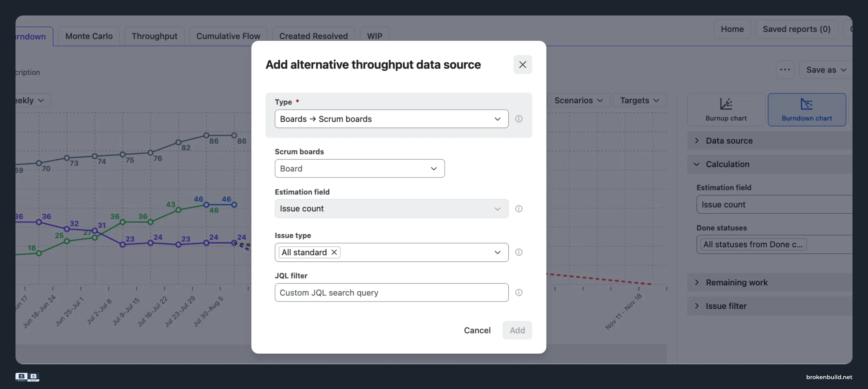Image resolution: width=868 pixels, height=389 pixels.
Task: Collapse the Calculation section
Action: pyautogui.click(x=770, y=164)
